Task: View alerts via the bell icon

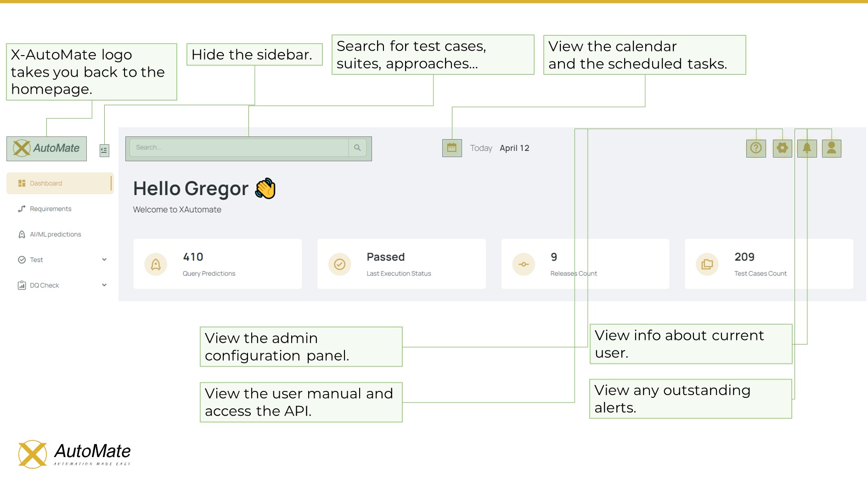Action: click(x=807, y=148)
